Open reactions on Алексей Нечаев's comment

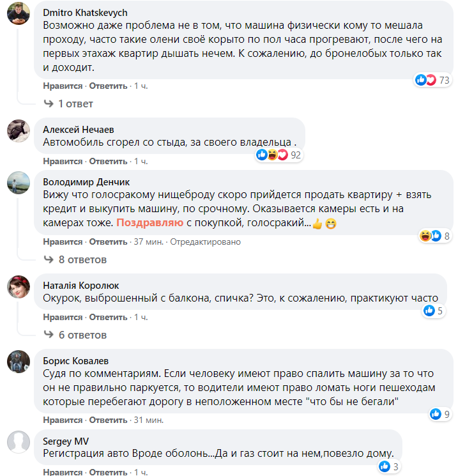[x=271, y=155]
